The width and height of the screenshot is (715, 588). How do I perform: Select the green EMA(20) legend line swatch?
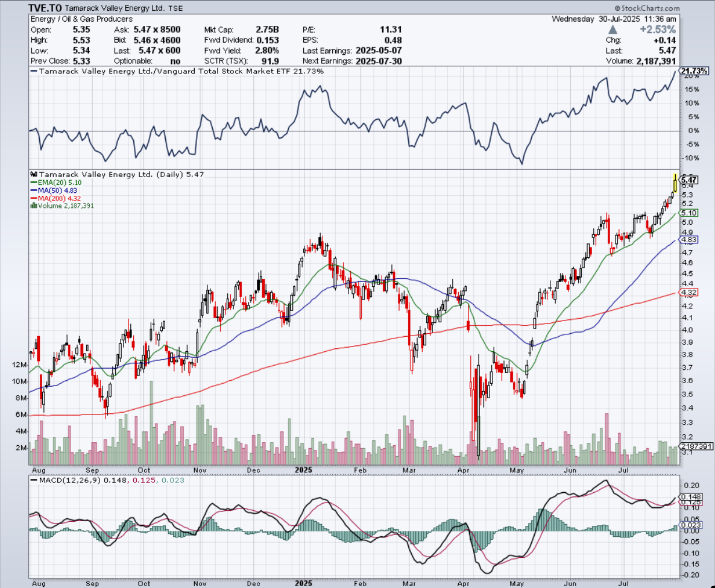[33, 183]
